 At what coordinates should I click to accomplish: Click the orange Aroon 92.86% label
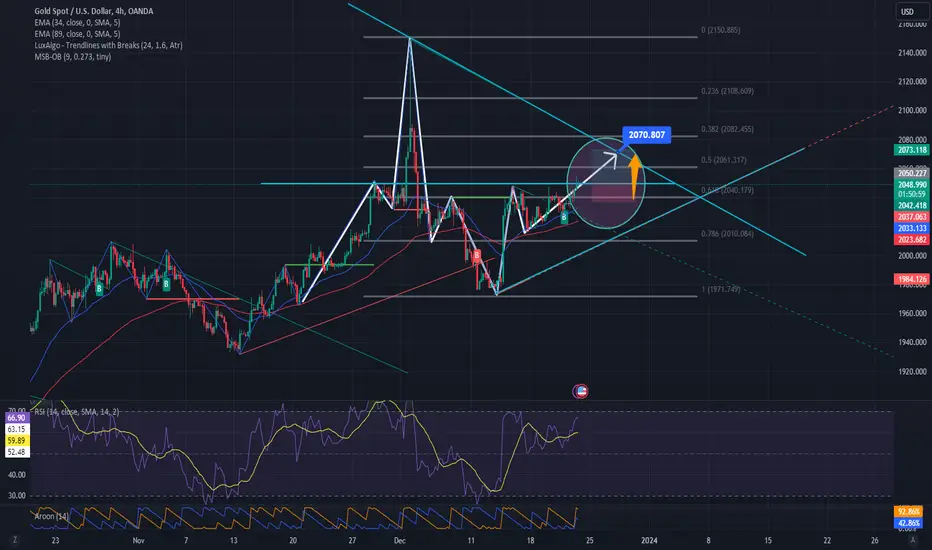click(x=908, y=511)
